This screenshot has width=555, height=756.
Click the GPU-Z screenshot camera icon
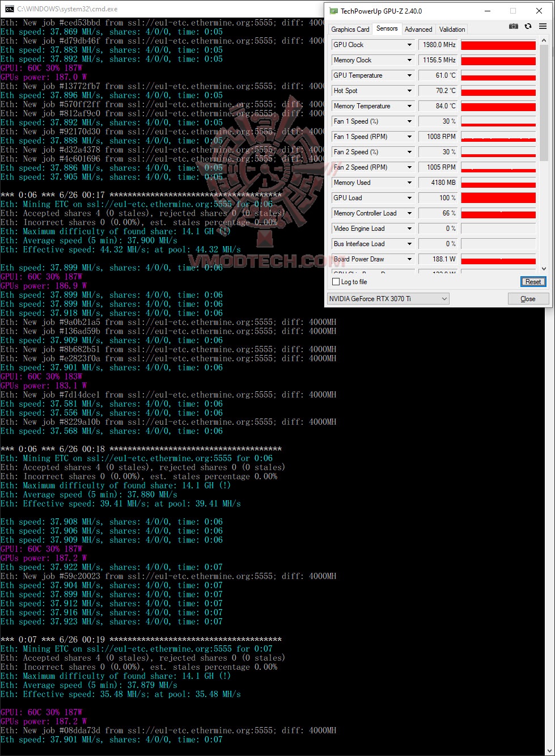coord(513,27)
